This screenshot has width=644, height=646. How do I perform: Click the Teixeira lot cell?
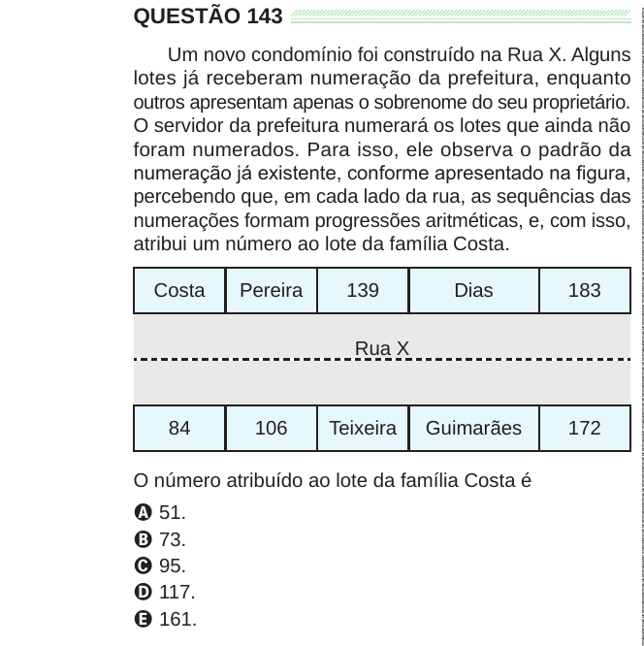(x=363, y=428)
